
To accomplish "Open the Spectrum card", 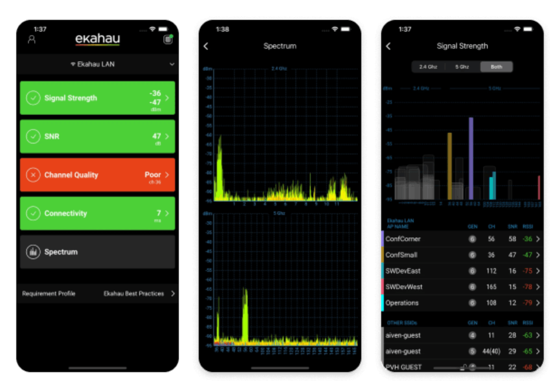I will pyautogui.click(x=98, y=252).
